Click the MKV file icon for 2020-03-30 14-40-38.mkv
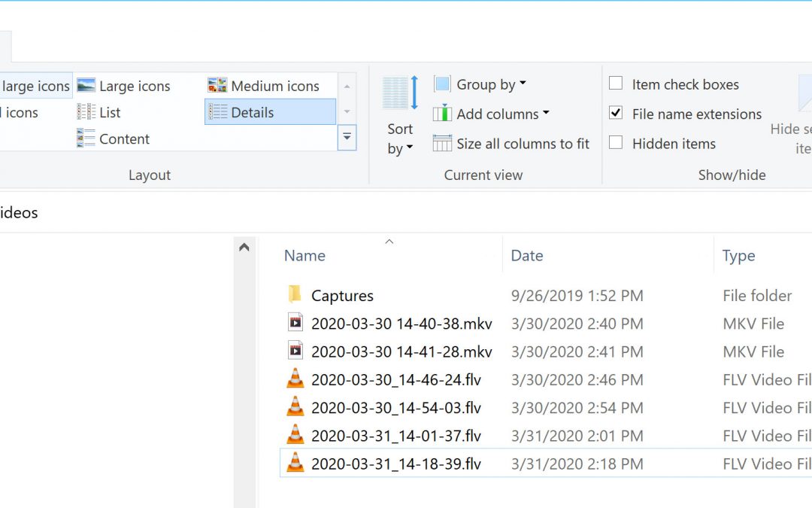Image resolution: width=812 pixels, height=508 pixels. [x=295, y=324]
